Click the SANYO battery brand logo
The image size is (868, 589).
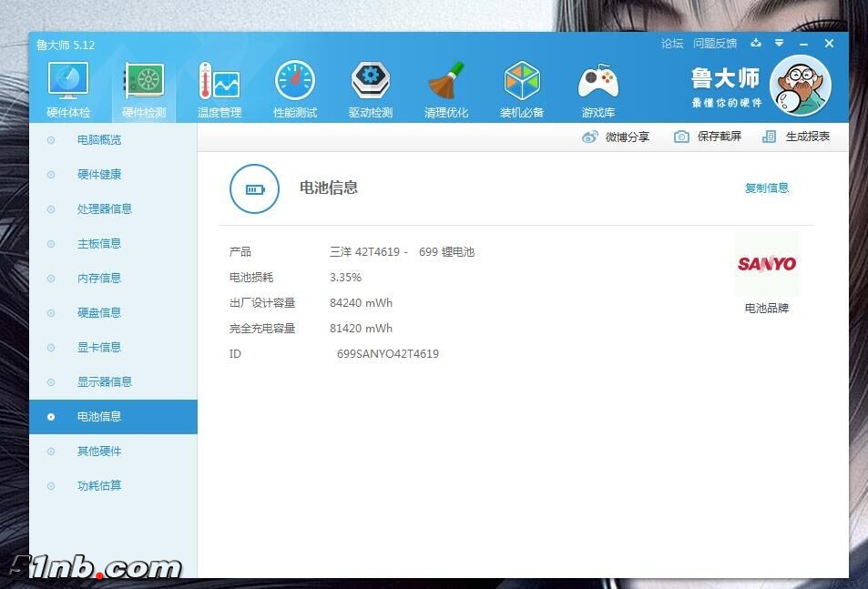766,265
